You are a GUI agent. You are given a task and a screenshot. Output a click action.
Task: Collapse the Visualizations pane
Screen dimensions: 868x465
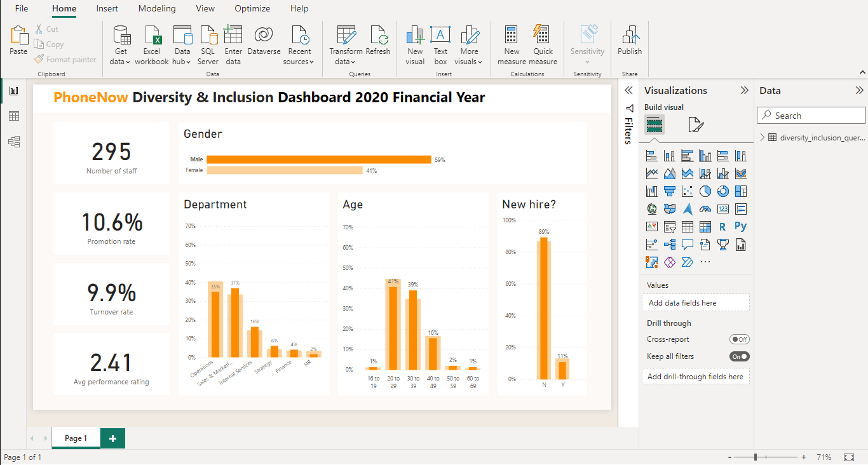[x=744, y=90]
